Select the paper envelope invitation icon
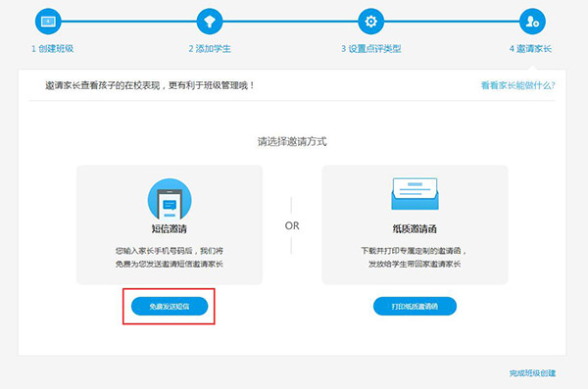Viewport: 588px width, 389px height. tap(415, 194)
